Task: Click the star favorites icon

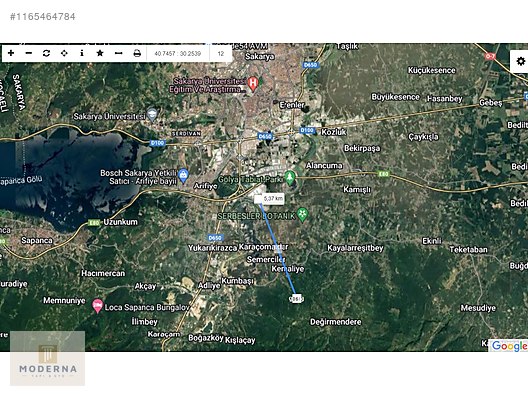Action: click(x=100, y=53)
